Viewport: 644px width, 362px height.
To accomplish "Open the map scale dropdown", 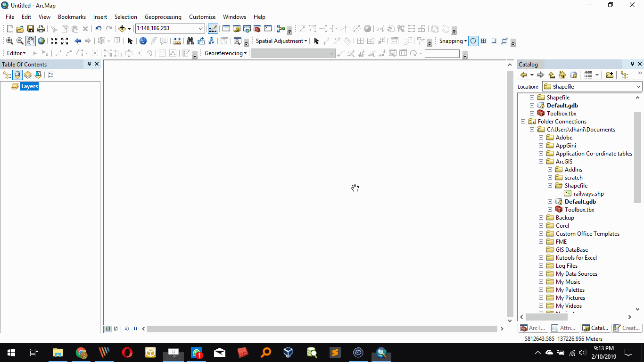I will tap(201, 29).
